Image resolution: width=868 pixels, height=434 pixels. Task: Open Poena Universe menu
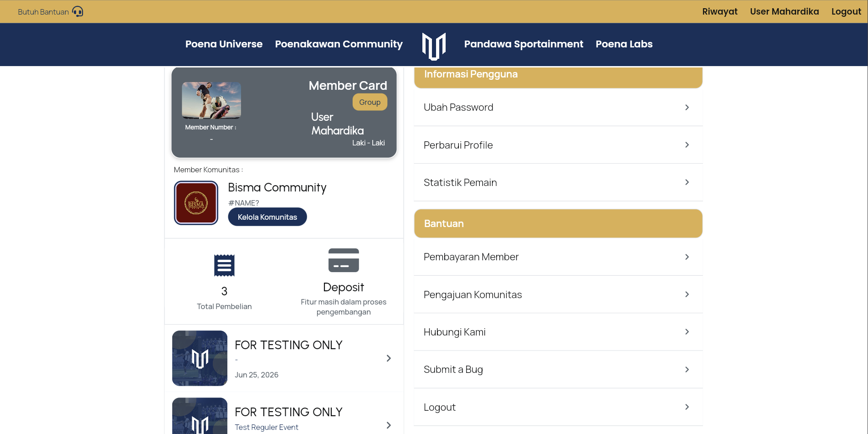point(224,44)
